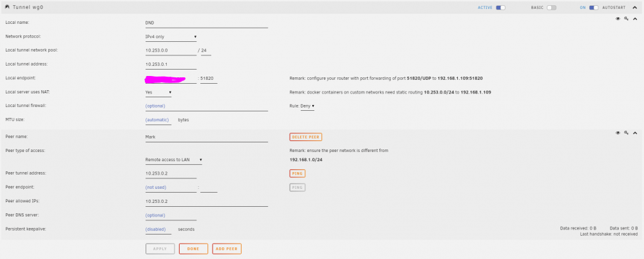Edit the Peer name field Mark
The height and width of the screenshot is (259, 644).
click(x=207, y=137)
